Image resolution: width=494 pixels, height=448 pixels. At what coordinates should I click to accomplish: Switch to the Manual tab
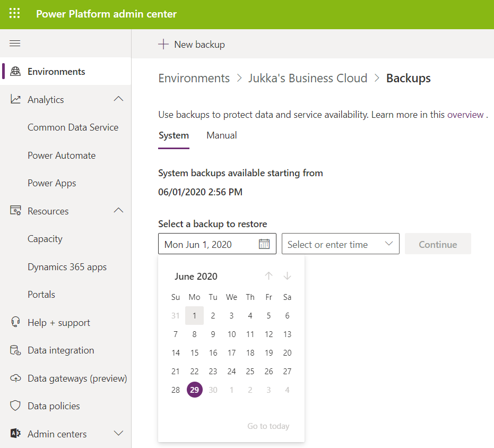[221, 135]
